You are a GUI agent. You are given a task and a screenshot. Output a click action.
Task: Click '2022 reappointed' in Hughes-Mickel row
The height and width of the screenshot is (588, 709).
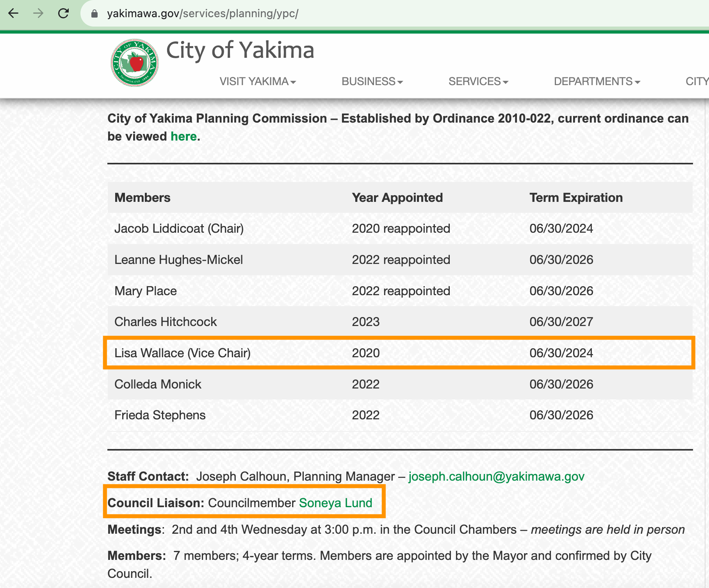pyautogui.click(x=401, y=260)
